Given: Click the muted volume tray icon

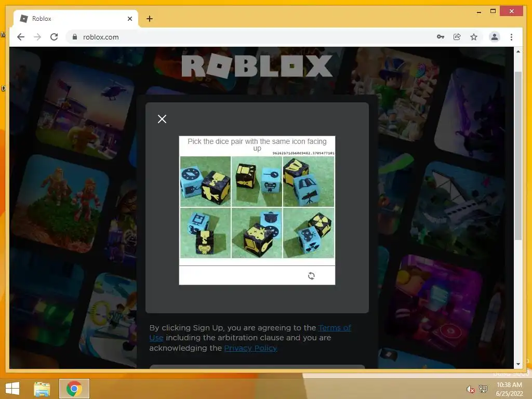Looking at the screenshot, I should point(470,389).
